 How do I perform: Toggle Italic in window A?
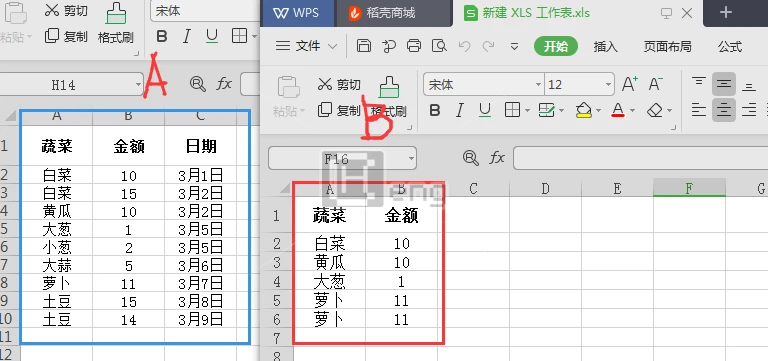[x=186, y=36]
